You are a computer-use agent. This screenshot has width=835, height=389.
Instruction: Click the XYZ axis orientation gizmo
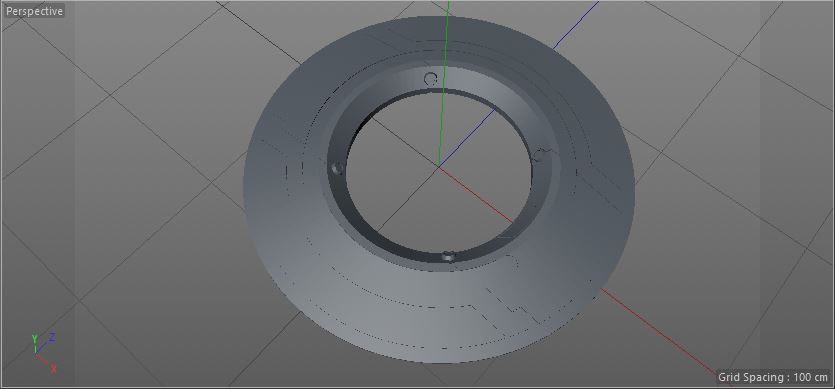coord(44,353)
